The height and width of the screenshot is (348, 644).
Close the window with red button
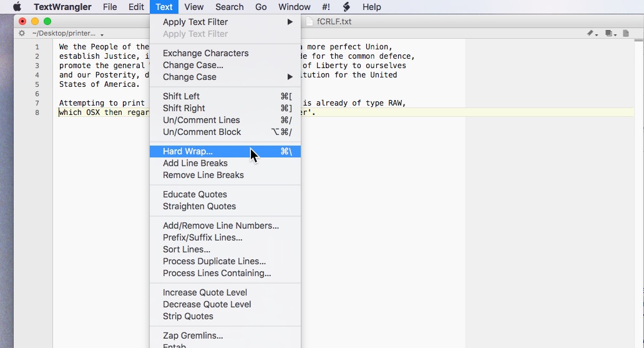click(22, 21)
